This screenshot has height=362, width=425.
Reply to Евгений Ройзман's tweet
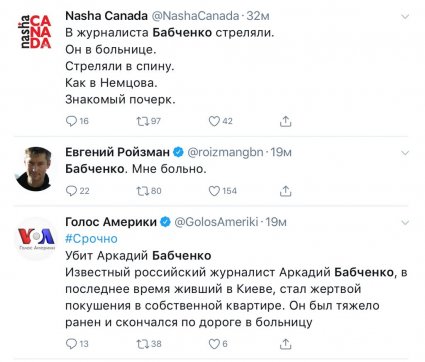point(71,191)
